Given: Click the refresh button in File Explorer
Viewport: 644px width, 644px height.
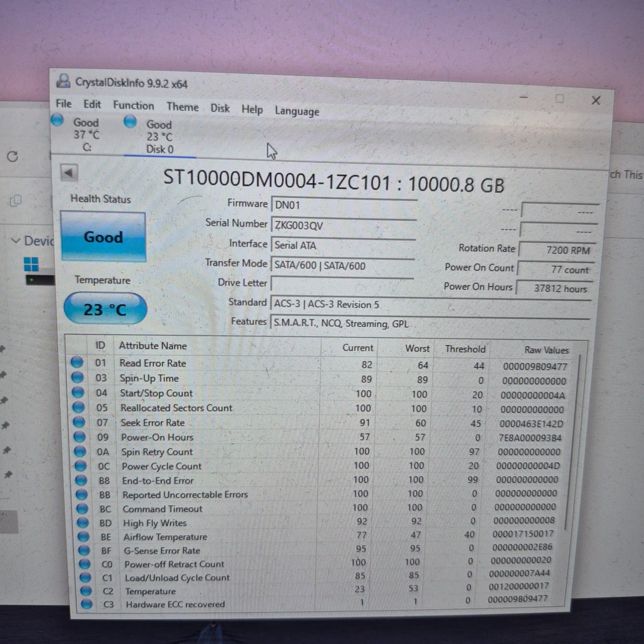Looking at the screenshot, I should [x=13, y=156].
